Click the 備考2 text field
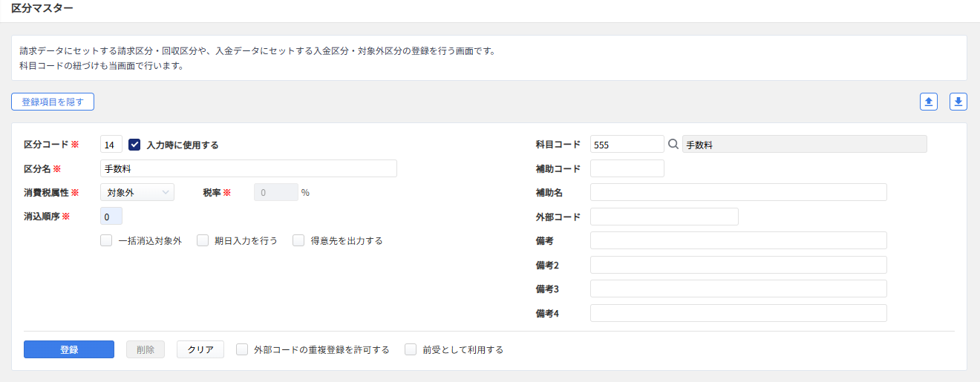The image size is (980, 382). click(x=739, y=265)
